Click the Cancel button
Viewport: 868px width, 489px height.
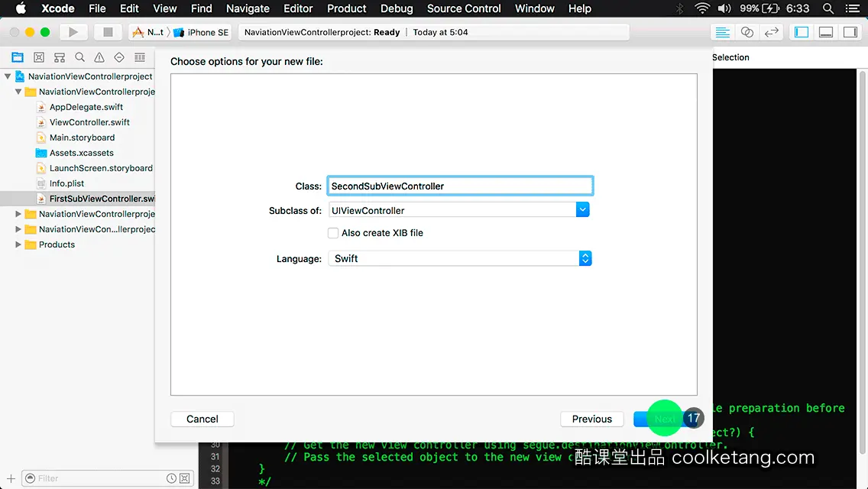coord(202,419)
